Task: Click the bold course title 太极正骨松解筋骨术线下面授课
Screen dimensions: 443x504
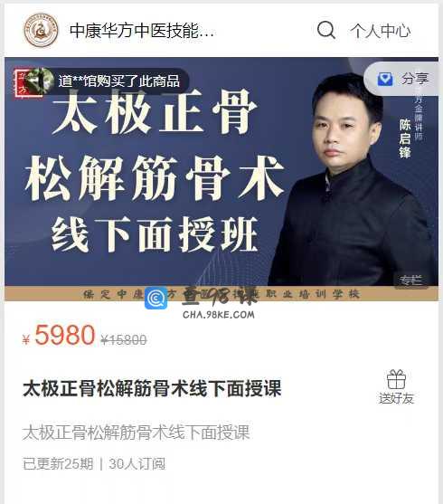Action: [x=152, y=388]
